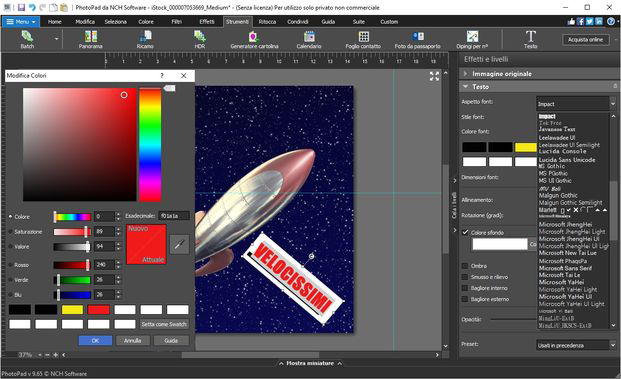Select the Rosso radio button
The image size is (621, 379).
pyautogui.click(x=11, y=265)
